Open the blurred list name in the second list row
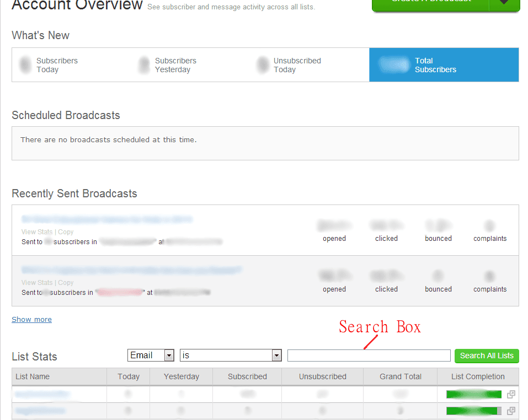Image resolution: width=528 pixels, height=420 pixels. (x=40, y=411)
